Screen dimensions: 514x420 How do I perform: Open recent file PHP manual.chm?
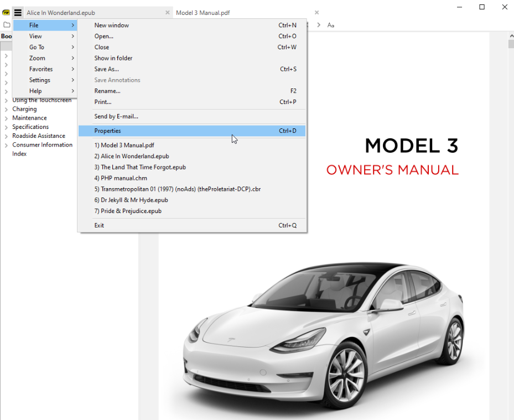click(x=192, y=178)
